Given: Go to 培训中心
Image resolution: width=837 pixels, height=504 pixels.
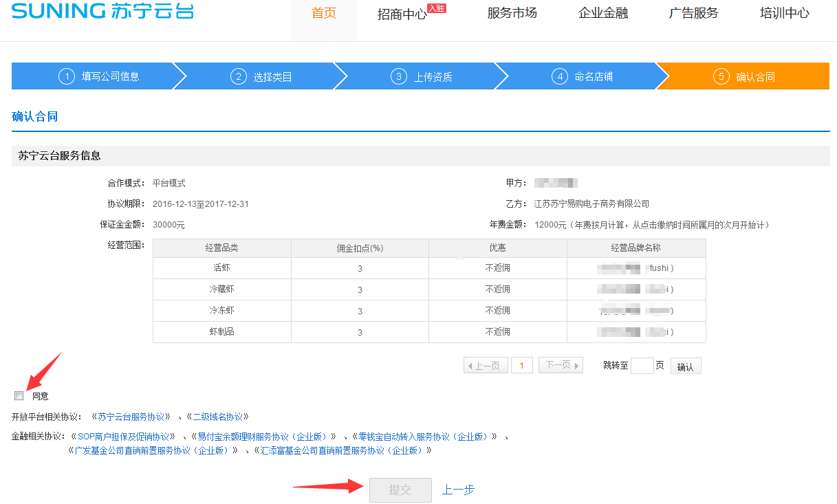Looking at the screenshot, I should point(785,13).
